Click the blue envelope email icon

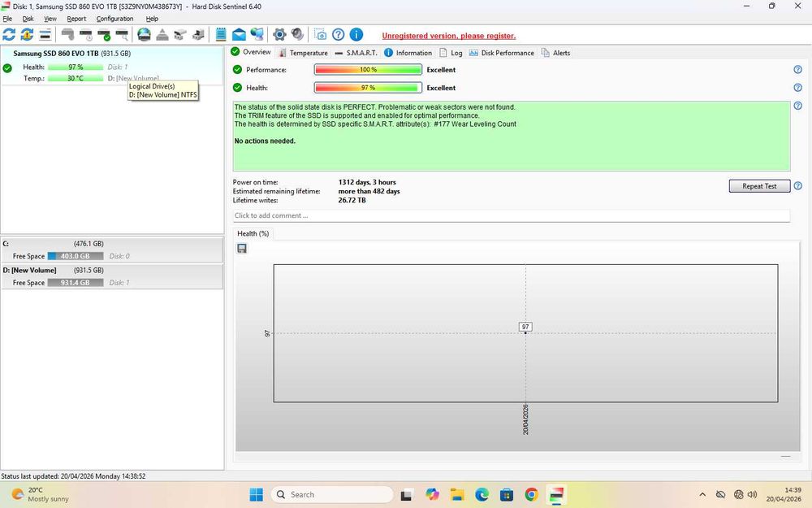[x=239, y=35]
